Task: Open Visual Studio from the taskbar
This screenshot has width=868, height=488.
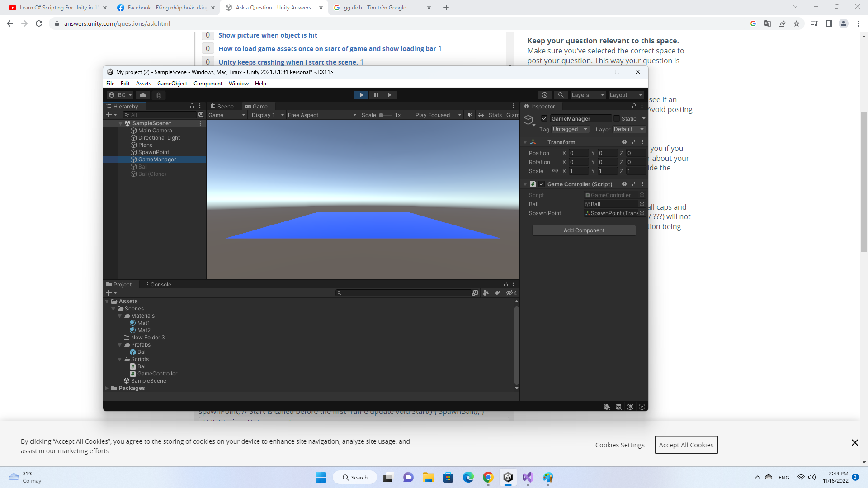Action: tap(528, 477)
